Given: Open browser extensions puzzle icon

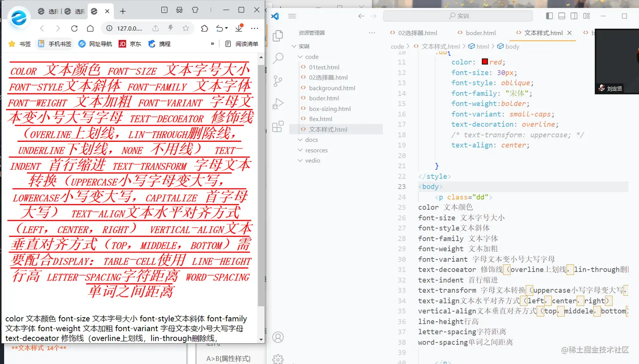Looking at the screenshot, I should point(205,28).
